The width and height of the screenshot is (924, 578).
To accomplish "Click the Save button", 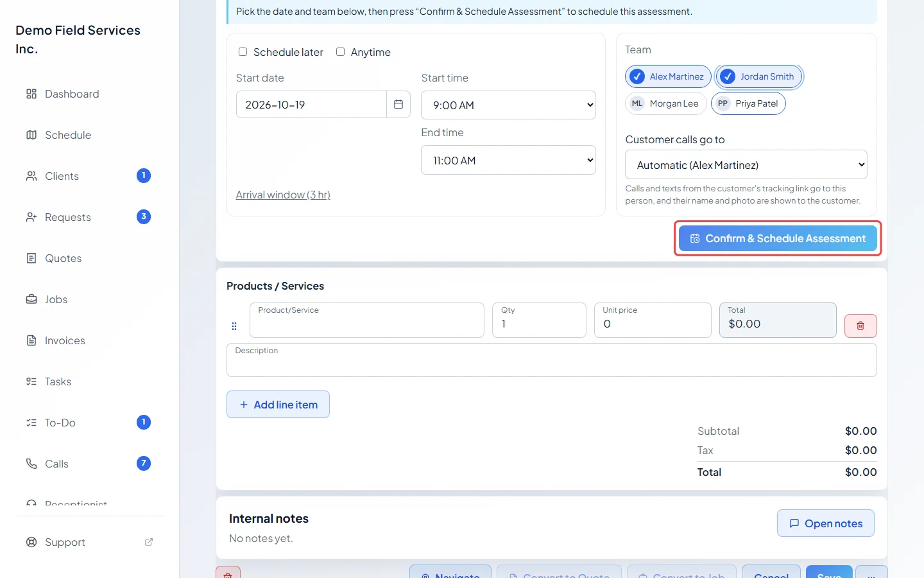I will 829,572.
